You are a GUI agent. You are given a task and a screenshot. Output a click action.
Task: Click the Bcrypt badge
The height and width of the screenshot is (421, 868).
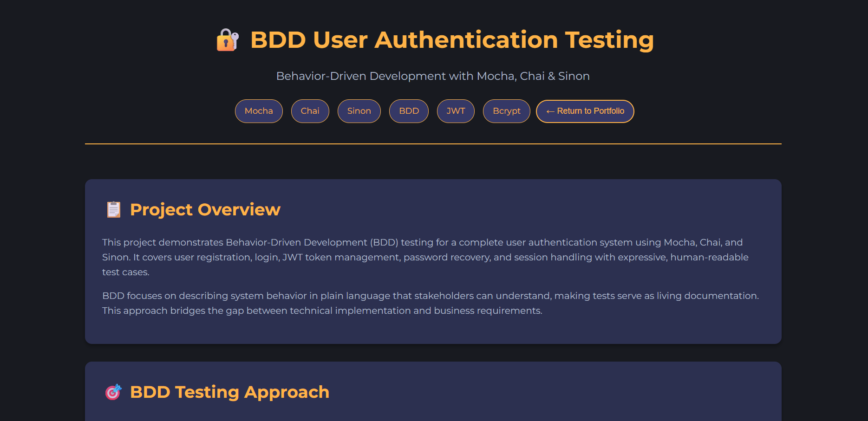click(x=506, y=111)
